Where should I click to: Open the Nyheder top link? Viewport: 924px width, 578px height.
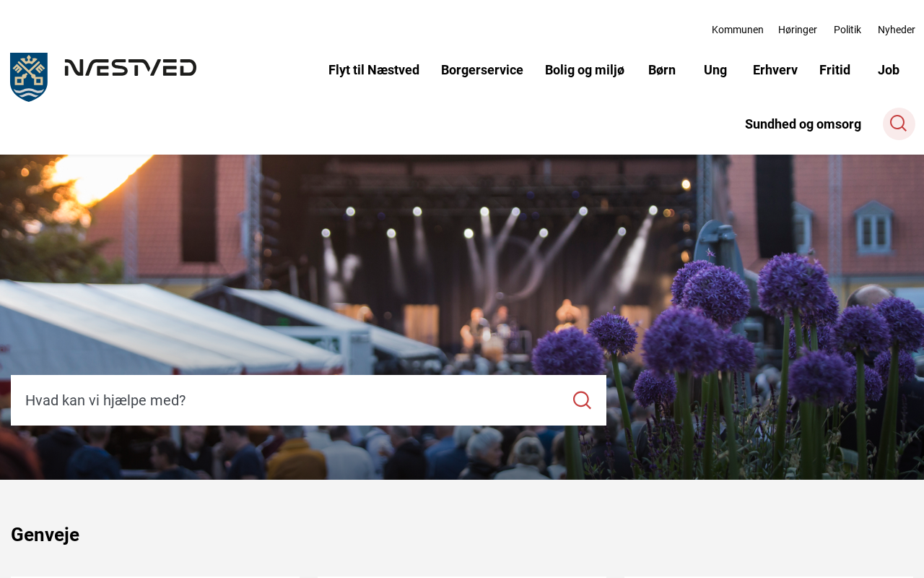tap(897, 30)
